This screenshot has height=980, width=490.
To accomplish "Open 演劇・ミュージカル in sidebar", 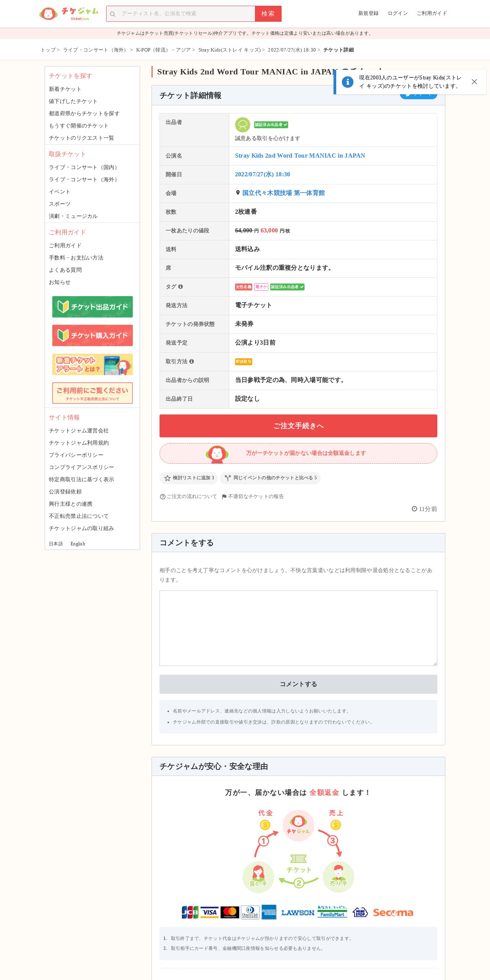I will (73, 216).
